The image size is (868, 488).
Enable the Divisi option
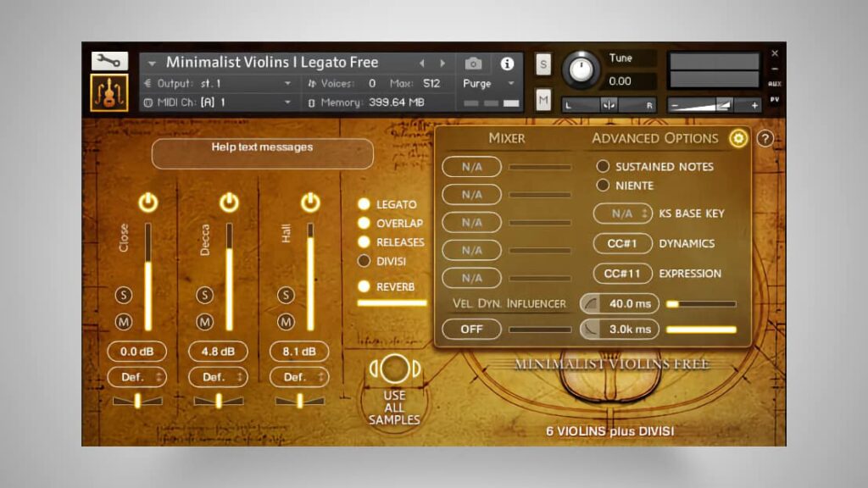tap(364, 261)
